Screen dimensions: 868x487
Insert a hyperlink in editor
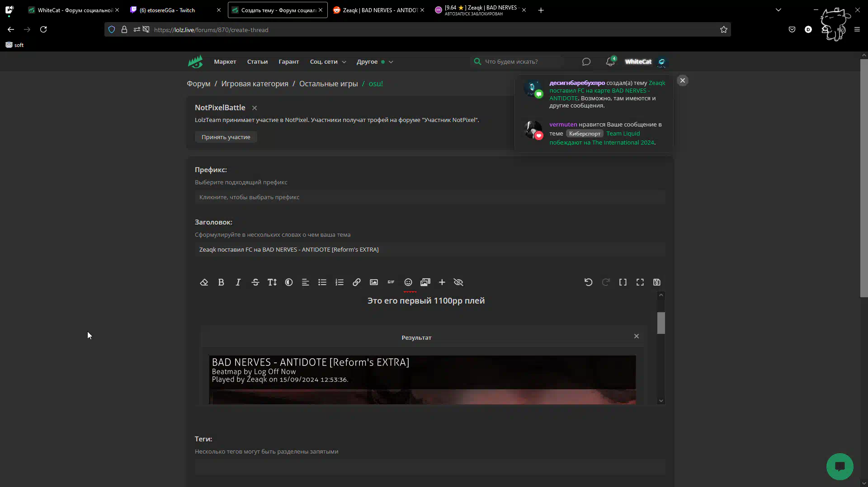(x=357, y=282)
